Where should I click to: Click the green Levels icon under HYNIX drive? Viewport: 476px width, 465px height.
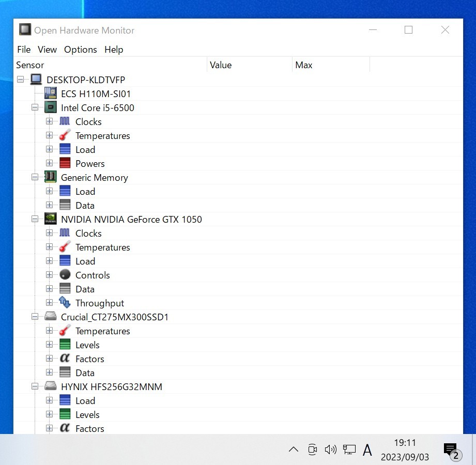pyautogui.click(x=65, y=414)
